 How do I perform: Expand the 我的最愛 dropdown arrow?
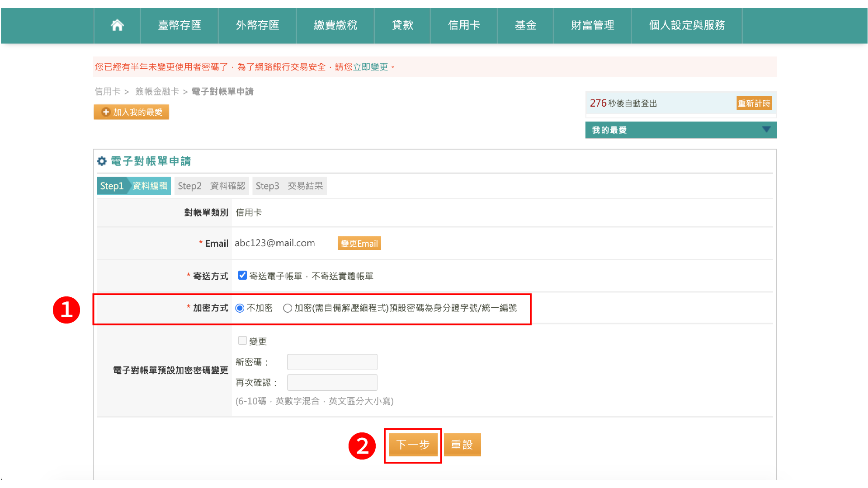tap(766, 130)
